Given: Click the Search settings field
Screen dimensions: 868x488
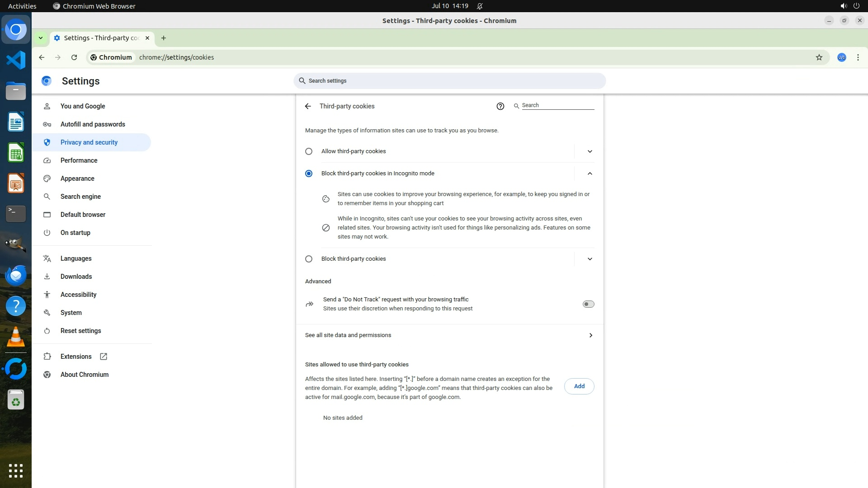Looking at the screenshot, I should coord(449,81).
